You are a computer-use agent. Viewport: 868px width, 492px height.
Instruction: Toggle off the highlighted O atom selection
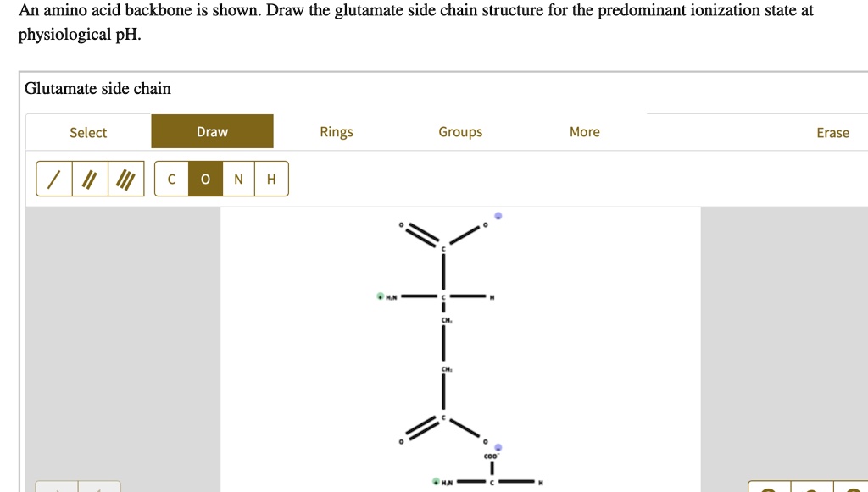tap(204, 179)
